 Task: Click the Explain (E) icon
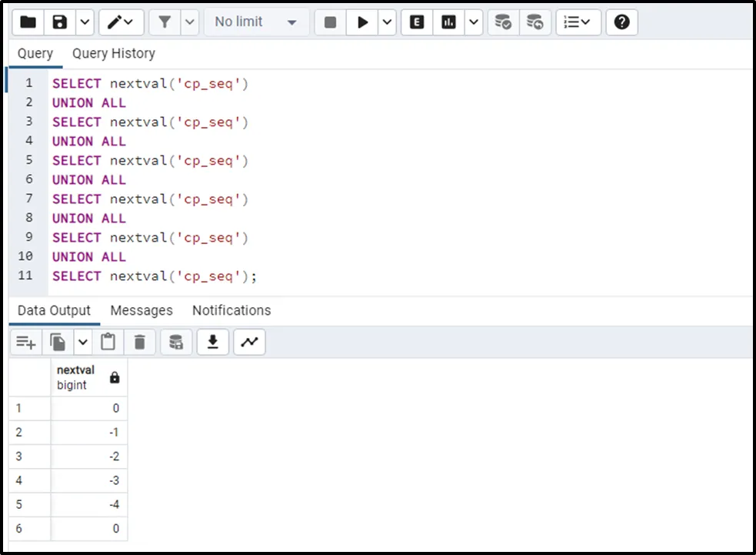(x=417, y=22)
